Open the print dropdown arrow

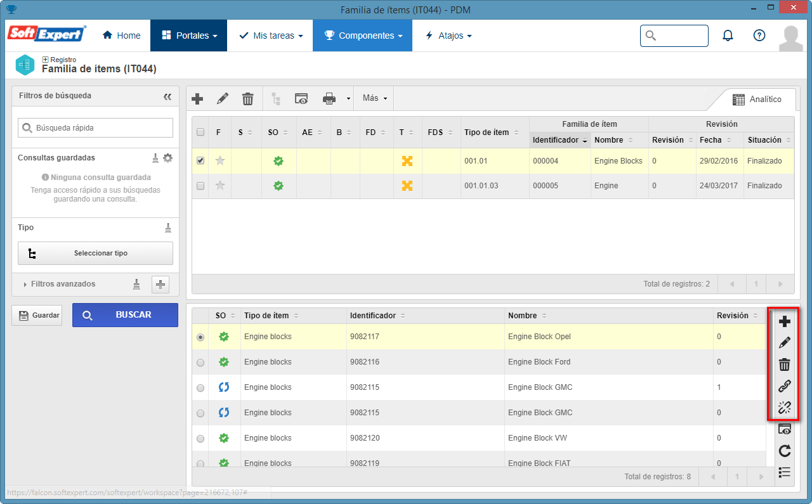[348, 99]
